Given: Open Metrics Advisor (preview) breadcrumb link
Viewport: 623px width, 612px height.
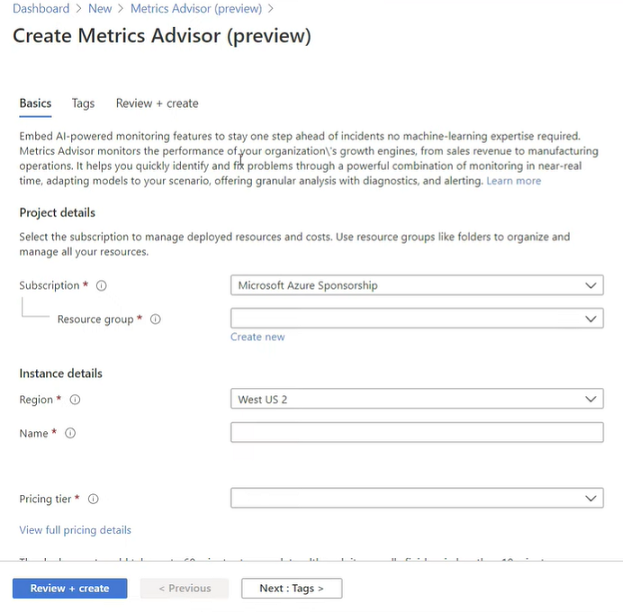Looking at the screenshot, I should point(196,8).
